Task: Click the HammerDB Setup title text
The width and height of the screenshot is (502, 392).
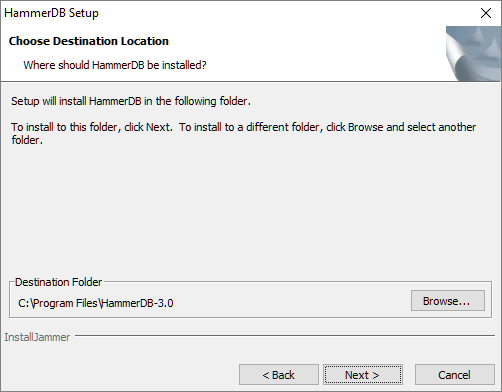Action: coord(51,13)
